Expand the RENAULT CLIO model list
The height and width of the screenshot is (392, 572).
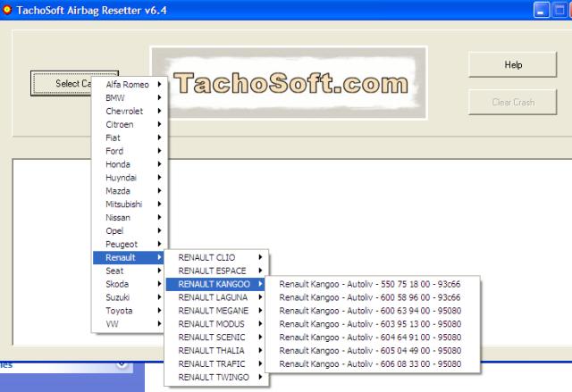pyautogui.click(x=214, y=257)
